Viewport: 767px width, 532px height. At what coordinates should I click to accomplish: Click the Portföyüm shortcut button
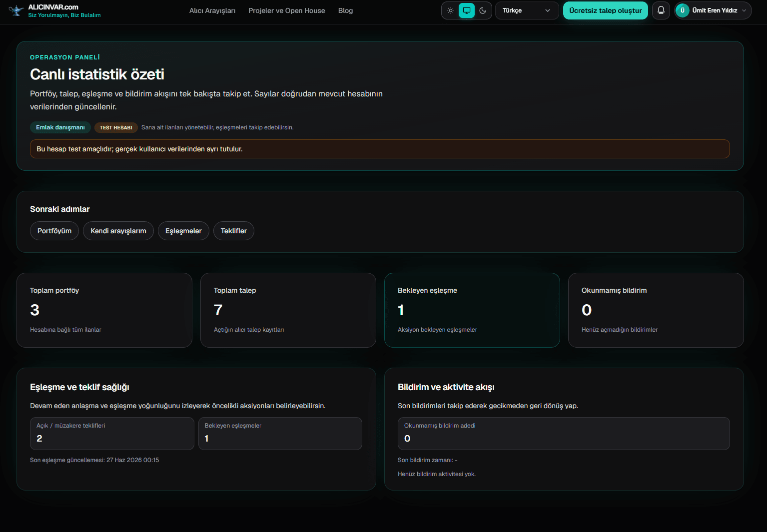[x=54, y=231]
